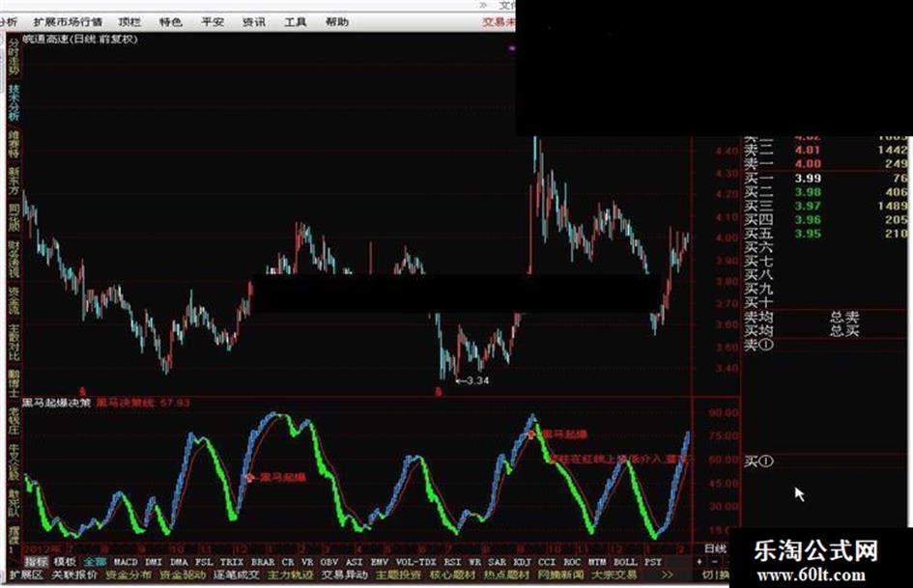Switch indicator to SAR
Screen dimensions: 913x588
[x=498, y=562]
